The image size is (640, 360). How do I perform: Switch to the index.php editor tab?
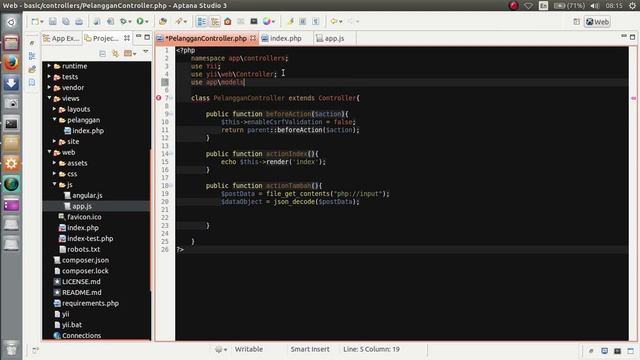click(x=285, y=38)
